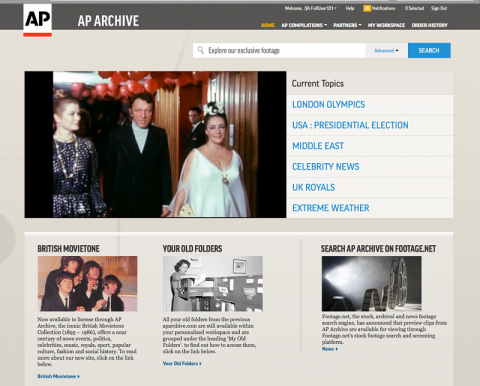Screen dimensions: 480x386
Task: Open the 0 Selected link
Action: pos(414,8)
